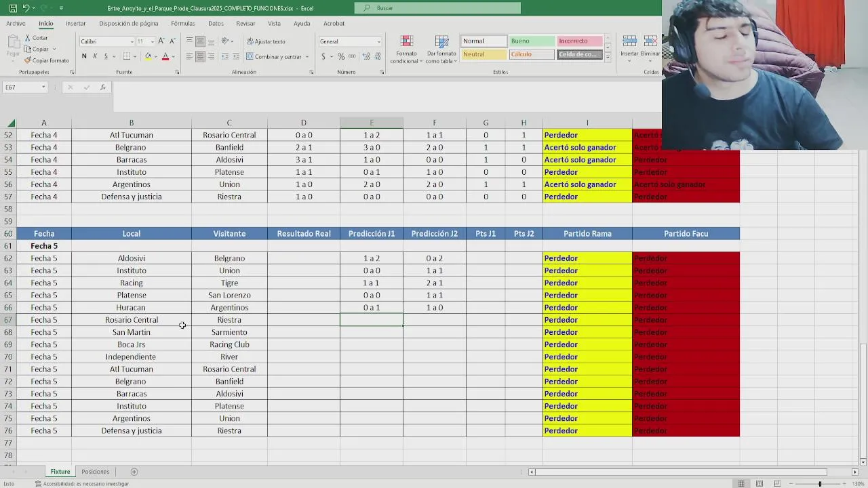Image resolution: width=868 pixels, height=488 pixels.
Task: Open General number format dropdown
Action: click(378, 41)
